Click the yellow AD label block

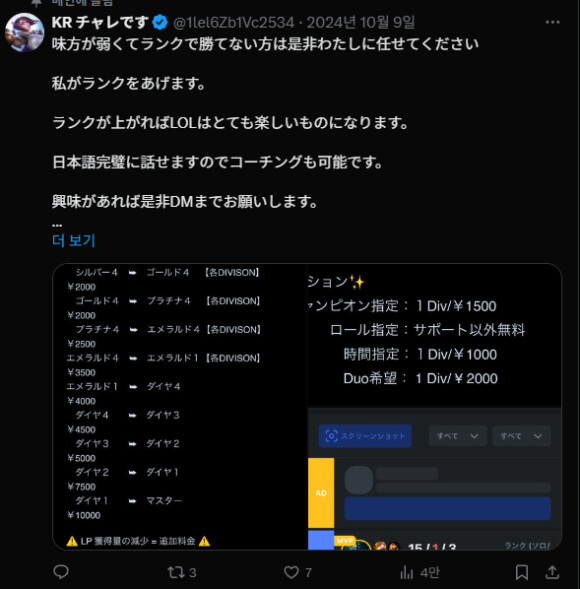tap(321, 493)
